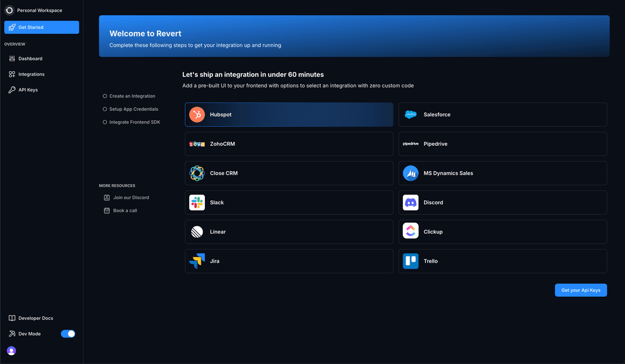Click the Get your Api Keys button
625x364 pixels.
(581, 291)
